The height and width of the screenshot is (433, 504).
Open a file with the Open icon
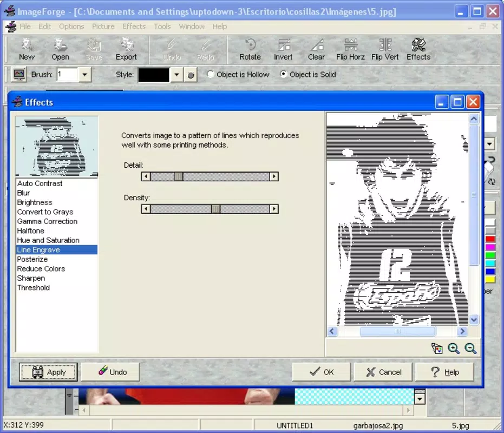[61, 49]
